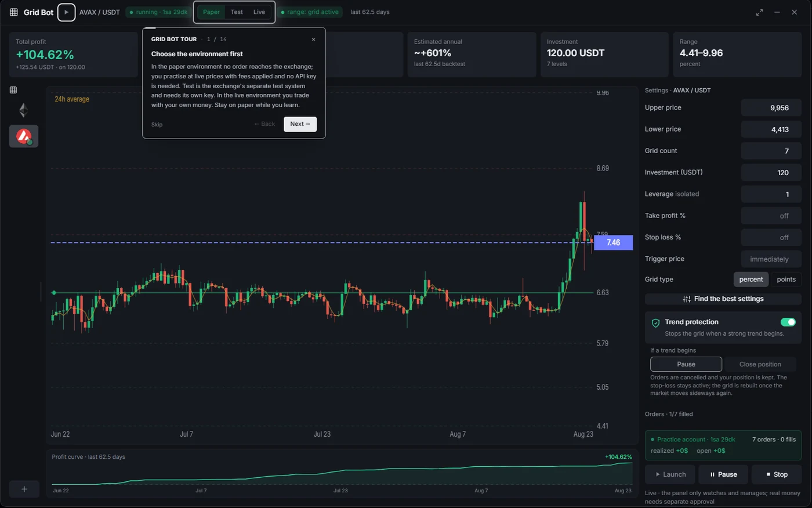The height and width of the screenshot is (508, 812).
Task: Click the +104.62% profit curve value
Action: coord(618,457)
